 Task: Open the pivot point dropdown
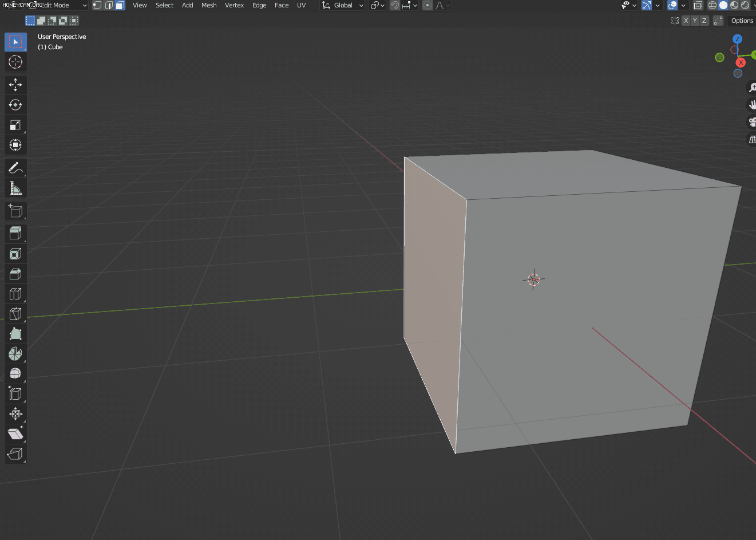[x=377, y=5]
